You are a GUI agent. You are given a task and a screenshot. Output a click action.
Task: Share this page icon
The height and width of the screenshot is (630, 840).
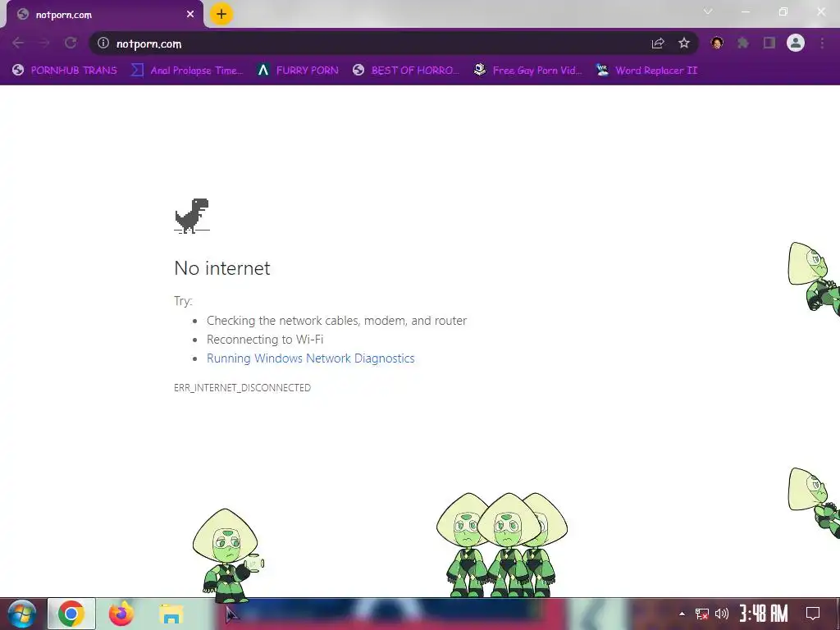click(658, 43)
